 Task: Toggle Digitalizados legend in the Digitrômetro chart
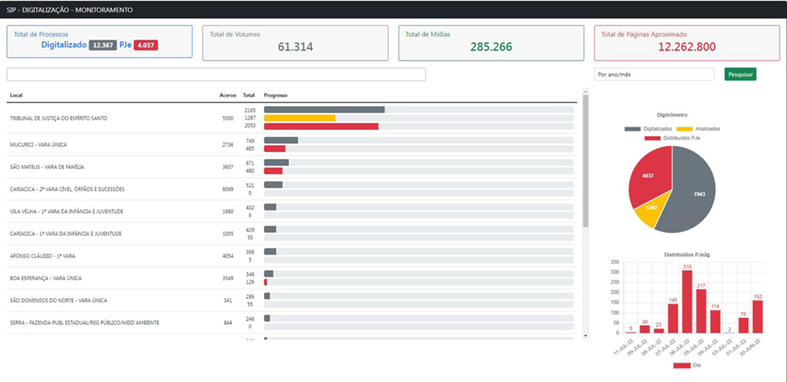[648, 129]
